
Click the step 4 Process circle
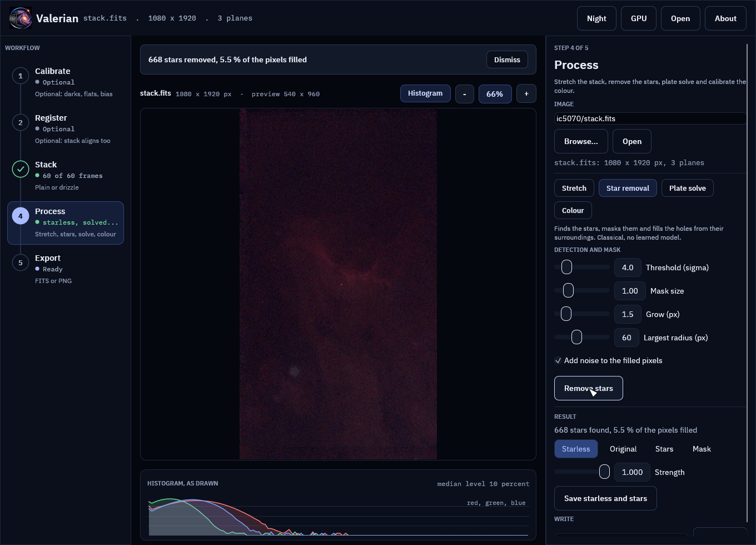[21, 216]
